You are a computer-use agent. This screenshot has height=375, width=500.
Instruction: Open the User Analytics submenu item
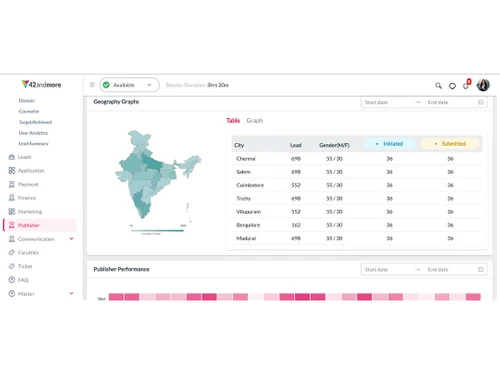[33, 133]
